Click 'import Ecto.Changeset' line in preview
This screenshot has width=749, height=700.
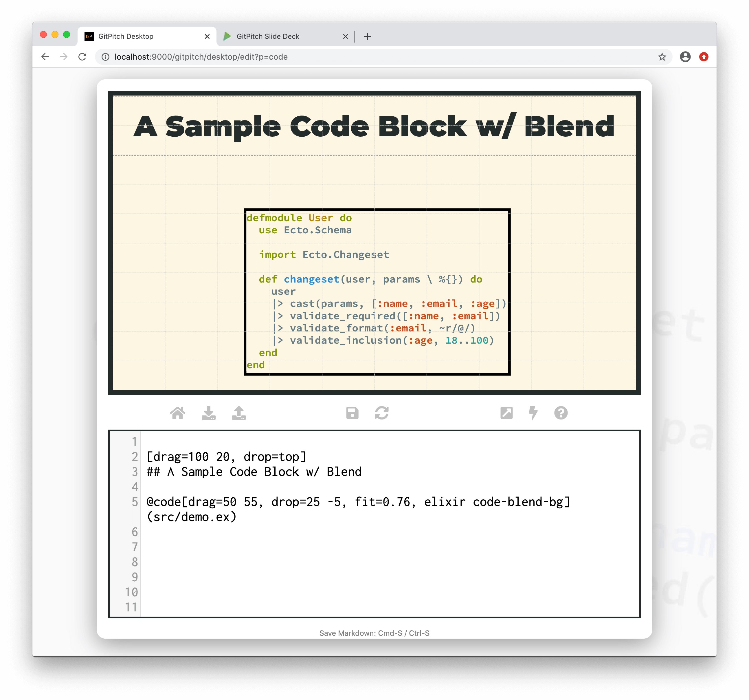point(324,254)
